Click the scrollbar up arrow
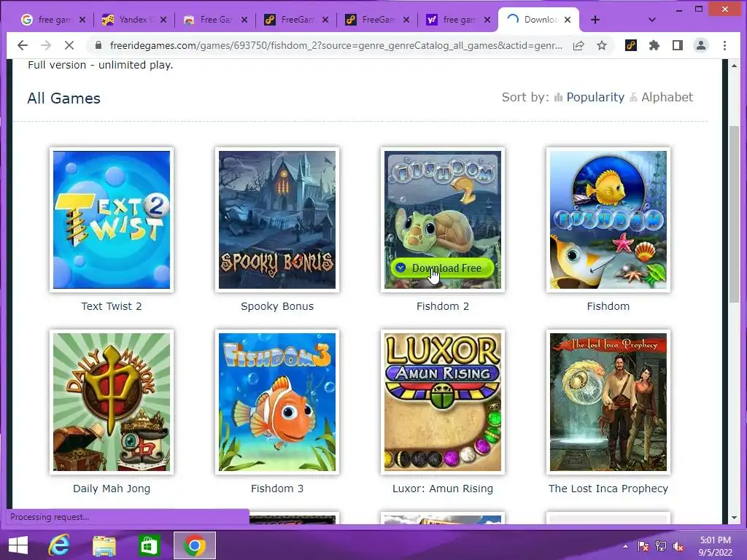Viewport: 747px width, 560px height. click(734, 65)
